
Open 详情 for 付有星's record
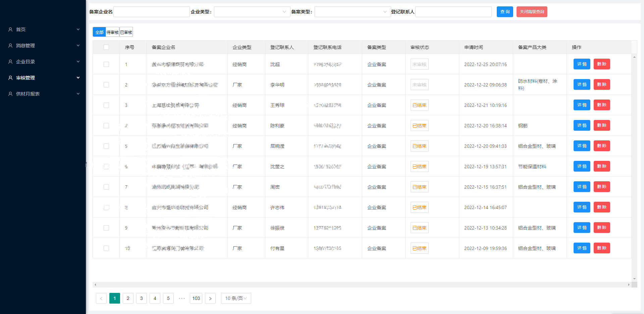tap(582, 248)
